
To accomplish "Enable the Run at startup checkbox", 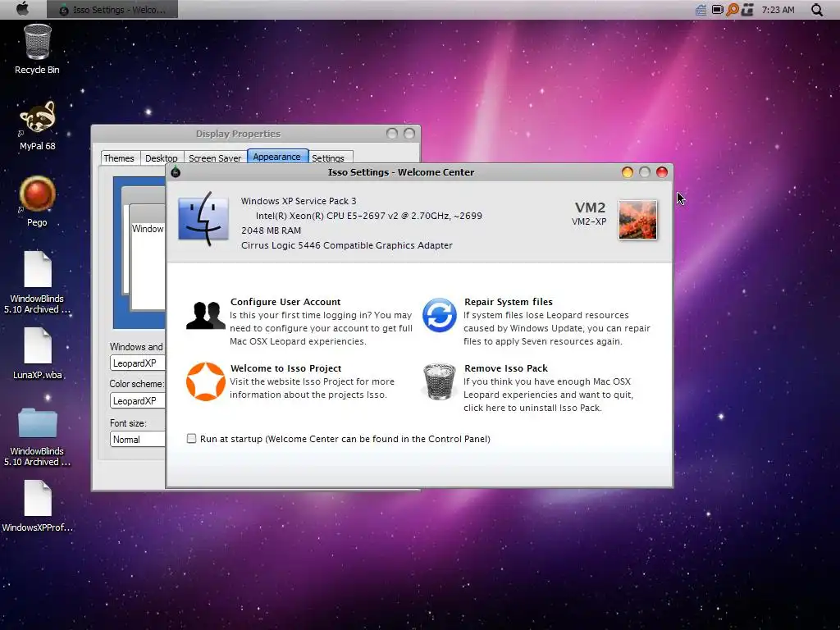I will [x=191, y=439].
